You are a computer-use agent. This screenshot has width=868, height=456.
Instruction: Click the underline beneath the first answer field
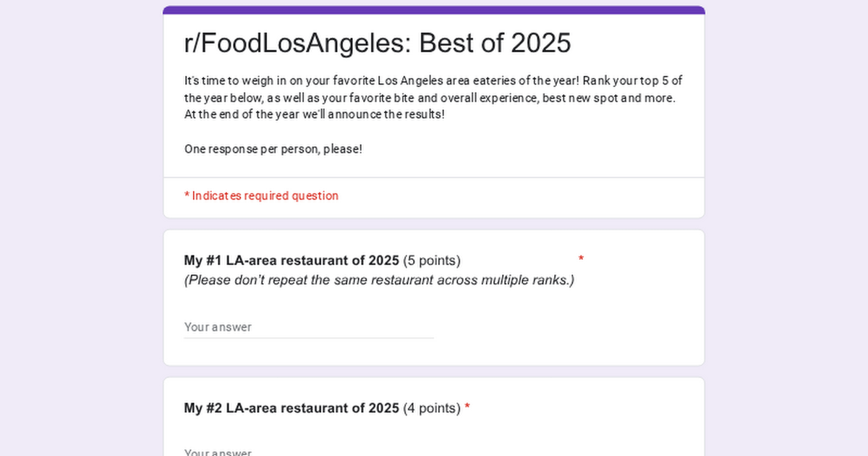tap(308, 338)
